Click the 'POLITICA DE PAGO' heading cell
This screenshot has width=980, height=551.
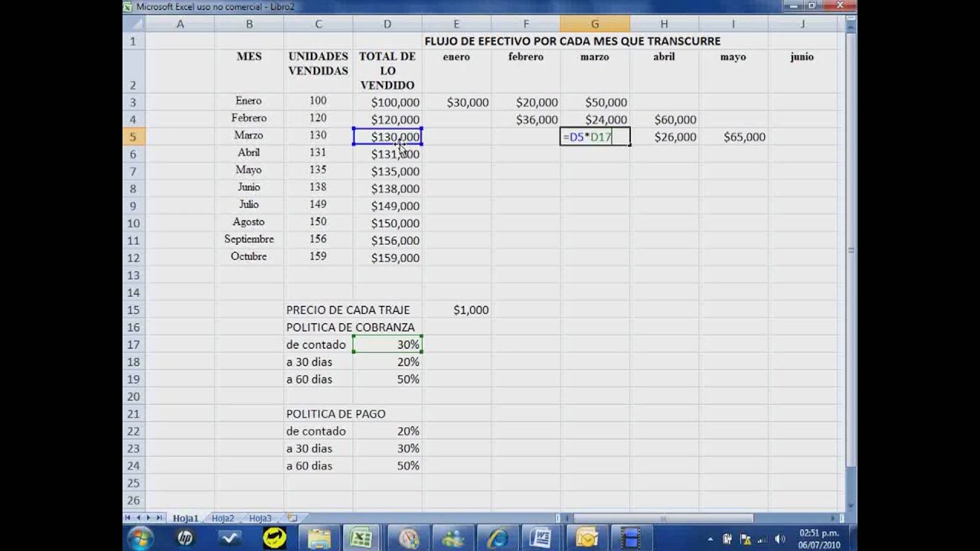335,414
